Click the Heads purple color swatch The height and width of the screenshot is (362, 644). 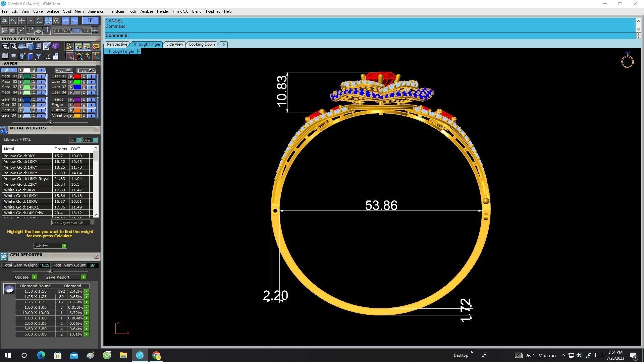(77, 100)
